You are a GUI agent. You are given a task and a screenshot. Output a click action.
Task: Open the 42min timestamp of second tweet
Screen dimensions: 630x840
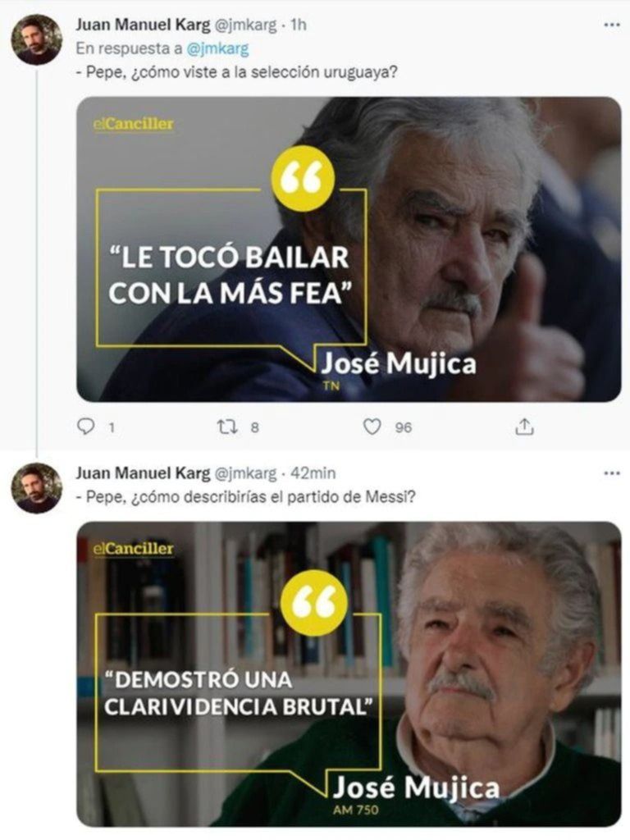click(313, 473)
